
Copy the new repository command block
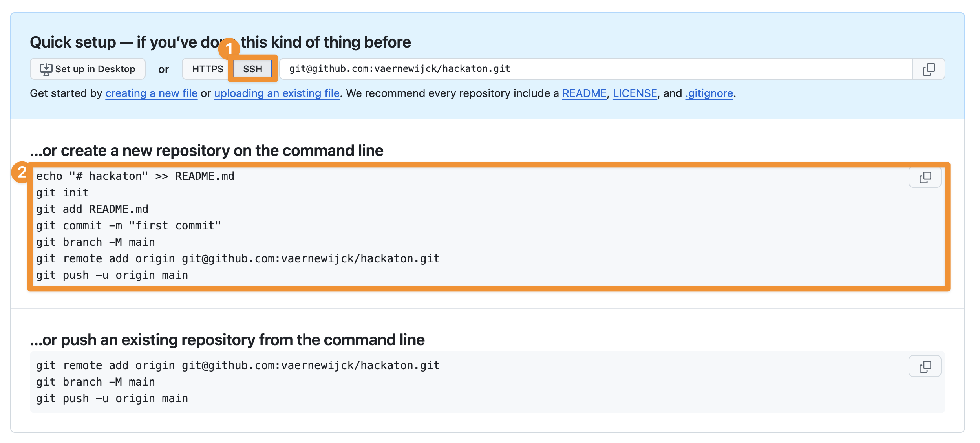tap(925, 178)
